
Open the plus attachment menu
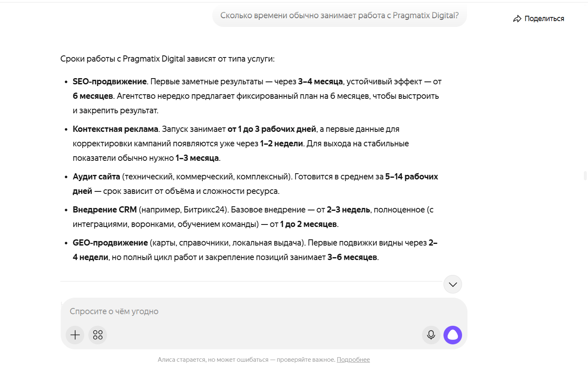[75, 335]
